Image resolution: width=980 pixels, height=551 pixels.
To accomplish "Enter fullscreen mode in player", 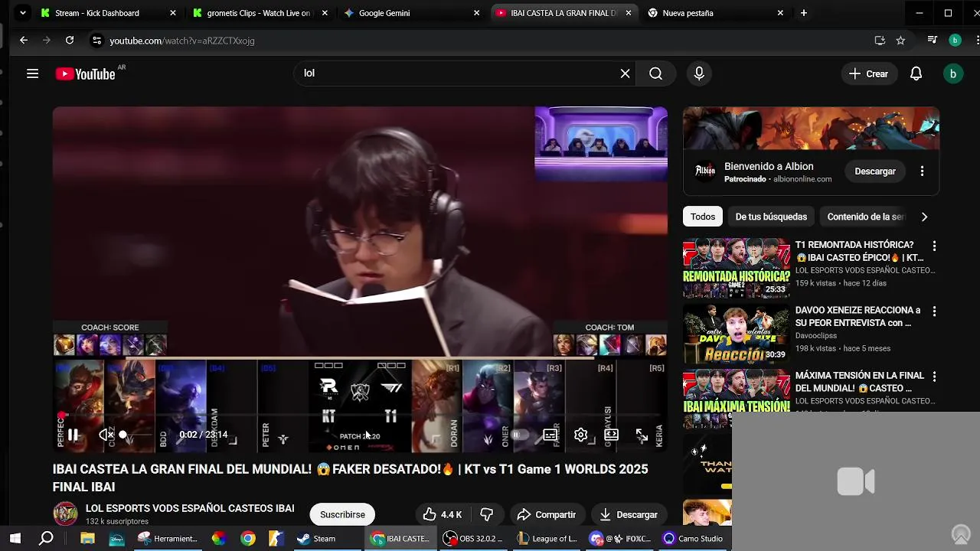I will pos(642,435).
